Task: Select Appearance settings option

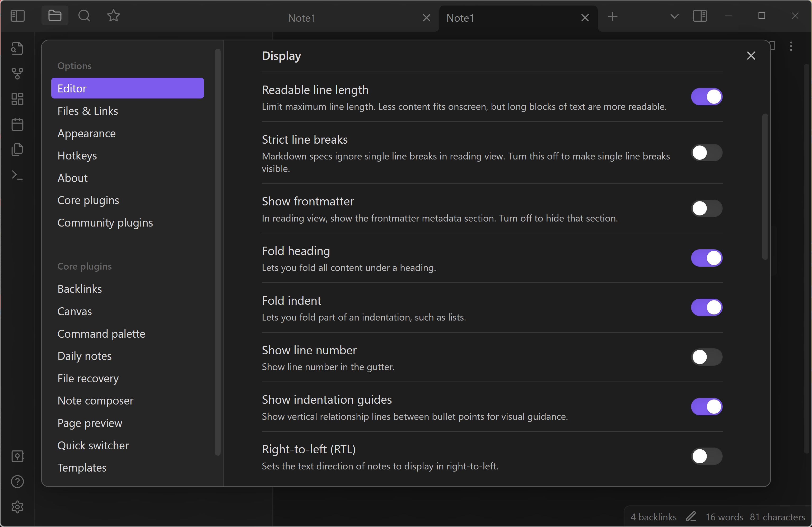Action: (87, 133)
